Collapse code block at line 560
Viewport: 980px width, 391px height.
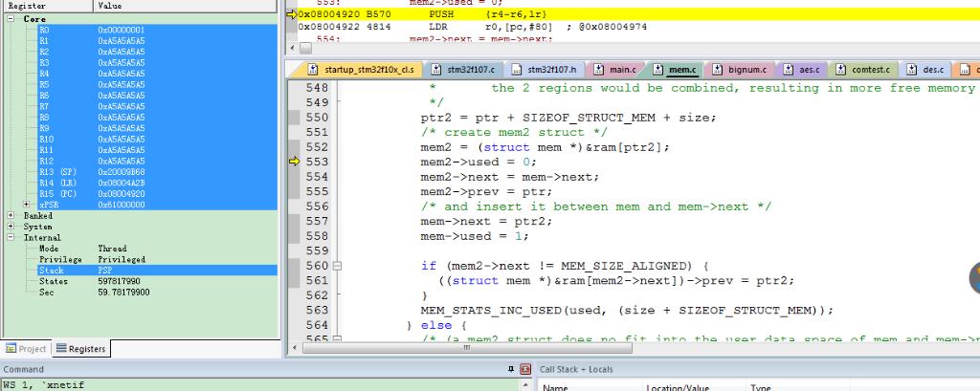tap(338, 266)
